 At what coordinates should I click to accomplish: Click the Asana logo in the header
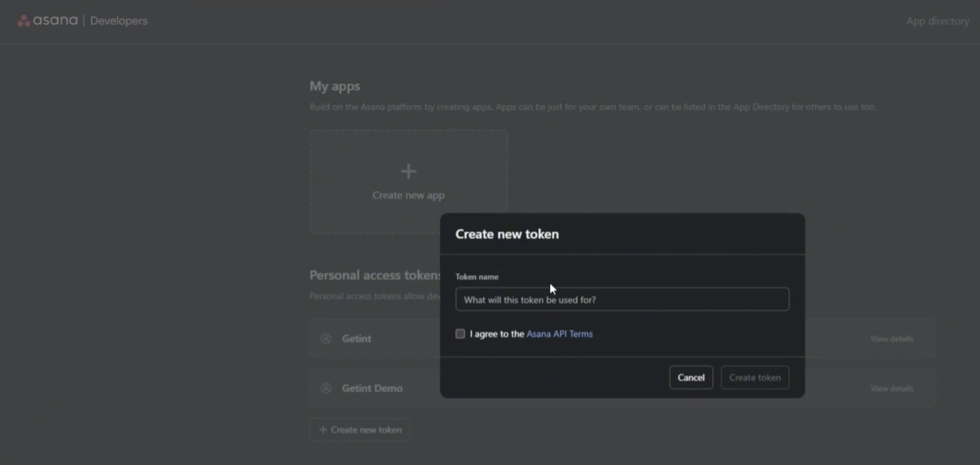tap(47, 20)
